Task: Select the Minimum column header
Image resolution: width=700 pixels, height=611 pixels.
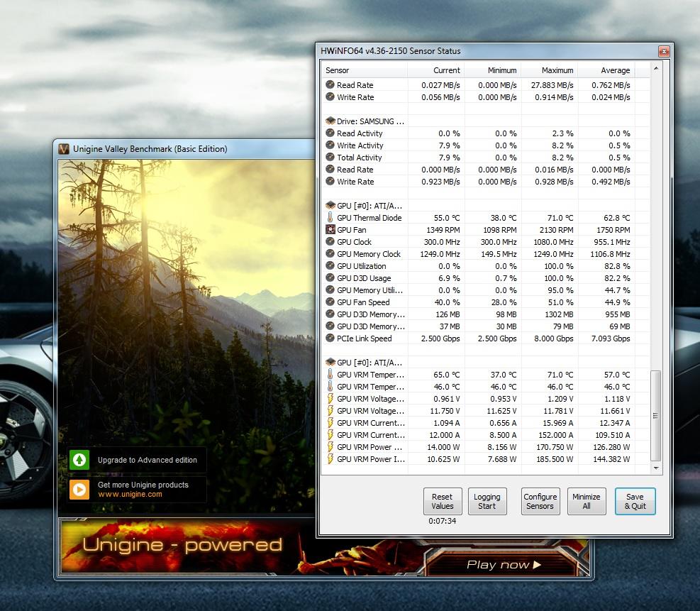Action: click(492, 70)
